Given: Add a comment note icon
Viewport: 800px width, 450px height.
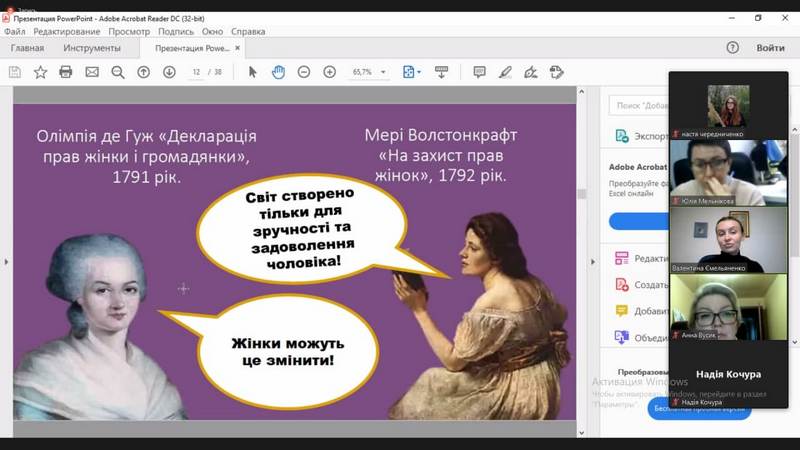Looking at the screenshot, I should pos(479,72).
